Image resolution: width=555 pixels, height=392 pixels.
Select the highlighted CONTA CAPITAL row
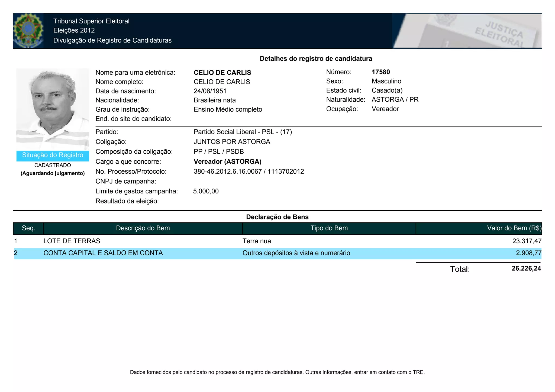103,253
